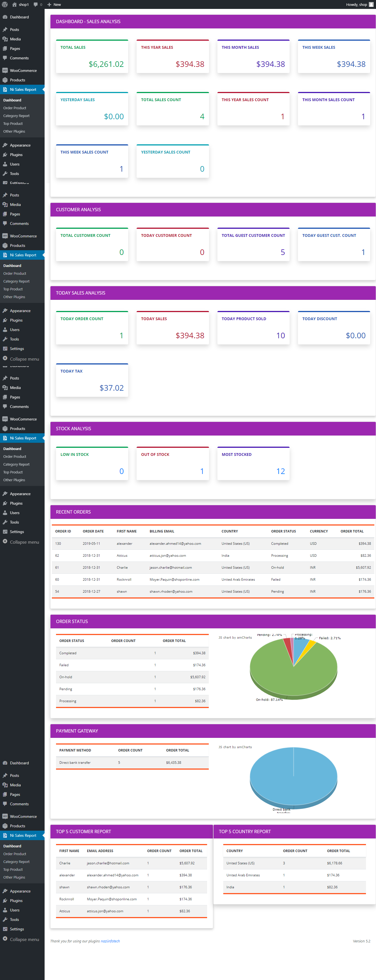376x980 pixels.
Task: Click topmost Plugins plug icon in sidebar
Action: click(x=5, y=155)
